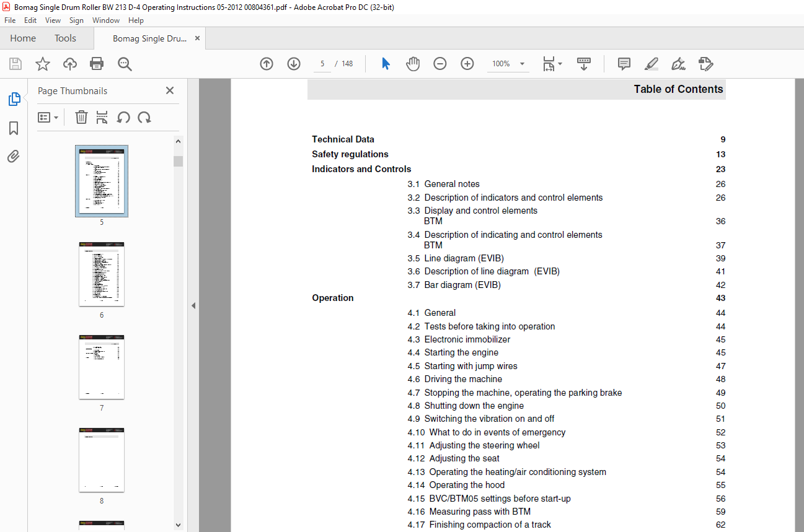
Task: Click the cloud upload icon
Action: point(70,64)
